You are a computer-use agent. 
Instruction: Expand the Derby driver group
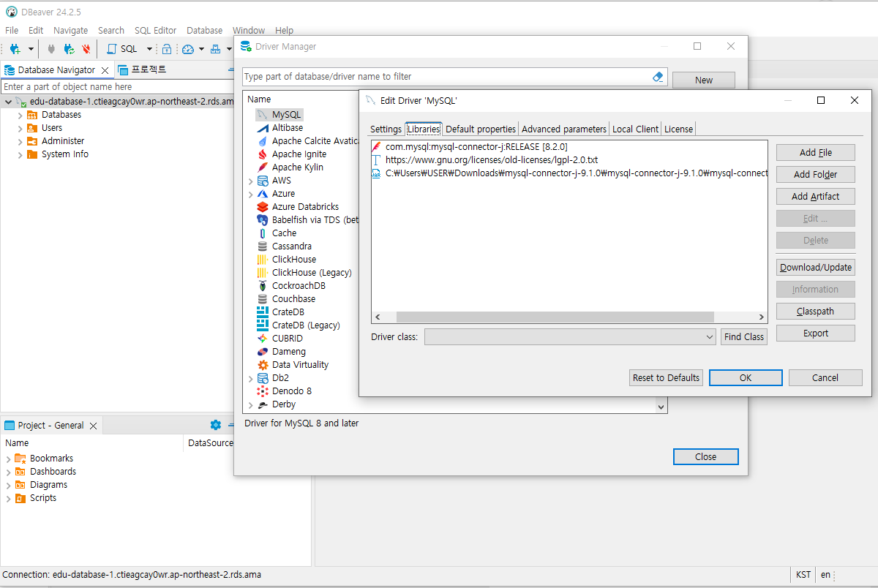(x=251, y=405)
